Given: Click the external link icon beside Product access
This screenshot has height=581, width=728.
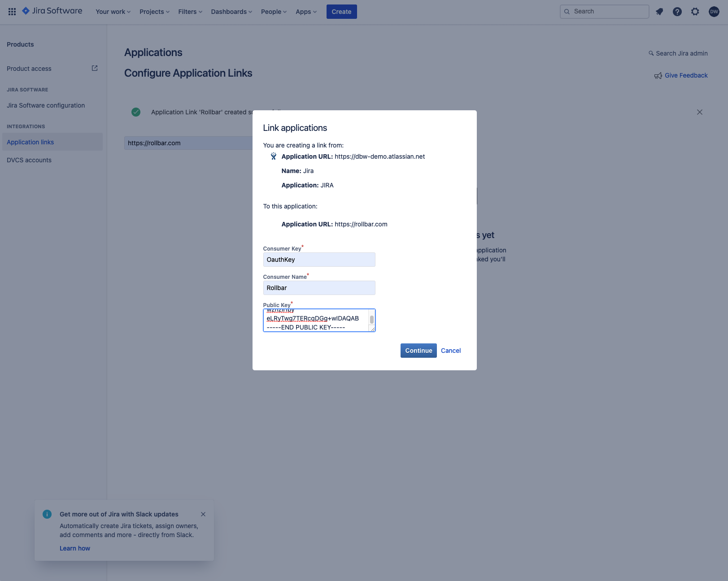Looking at the screenshot, I should (95, 68).
